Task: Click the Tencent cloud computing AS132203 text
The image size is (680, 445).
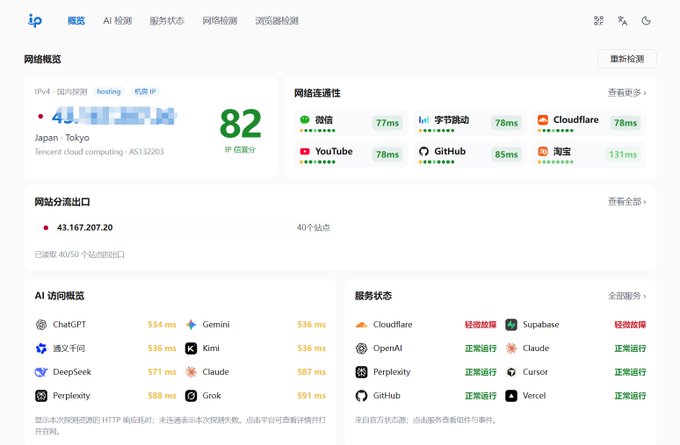Action: 99,152
